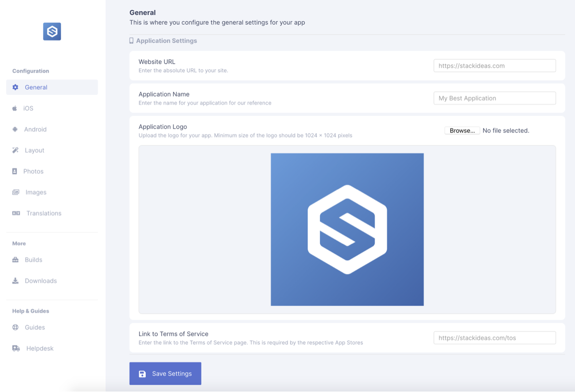The width and height of the screenshot is (575, 392).
Task: Click the 'Application Name' label
Action: 164,94
